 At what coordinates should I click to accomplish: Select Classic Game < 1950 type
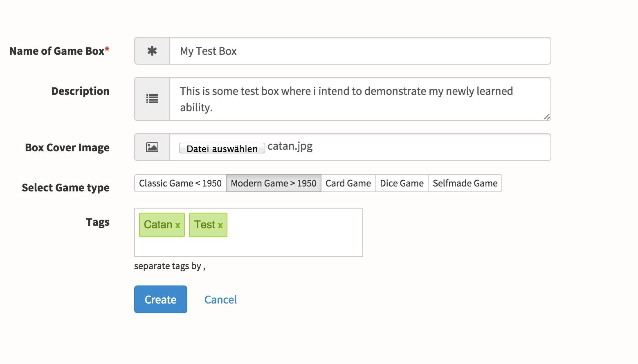point(180,183)
